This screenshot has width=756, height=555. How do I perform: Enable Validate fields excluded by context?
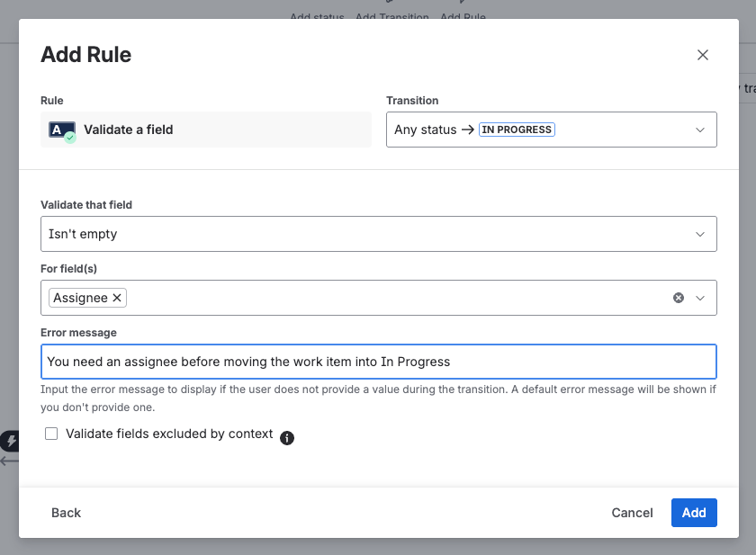(51, 434)
